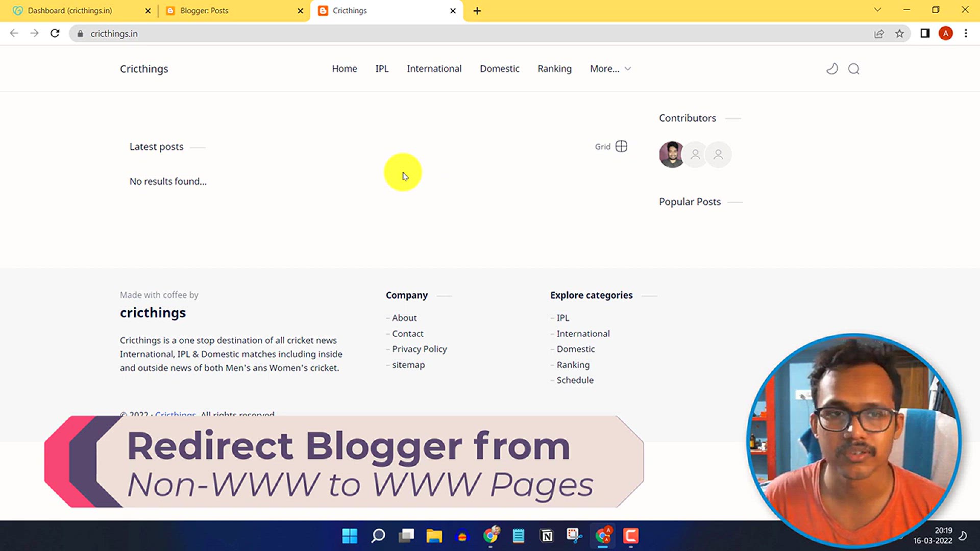Open Chrome from the taskbar
980x551 pixels.
pyautogui.click(x=491, y=535)
